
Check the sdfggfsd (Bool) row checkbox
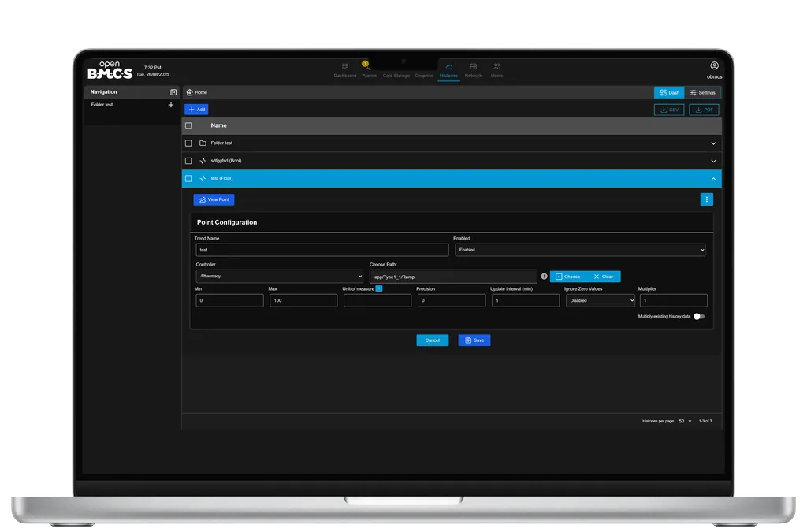(x=188, y=161)
